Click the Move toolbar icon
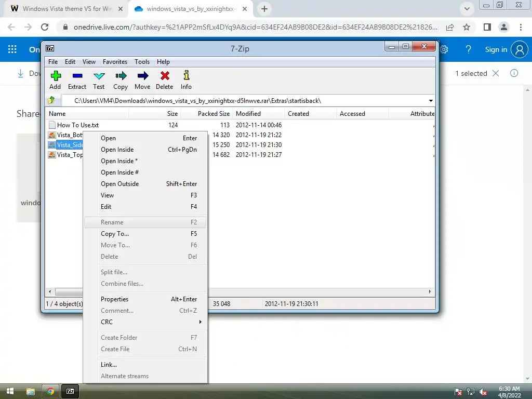Image resolution: width=532 pixels, height=399 pixels. click(143, 76)
